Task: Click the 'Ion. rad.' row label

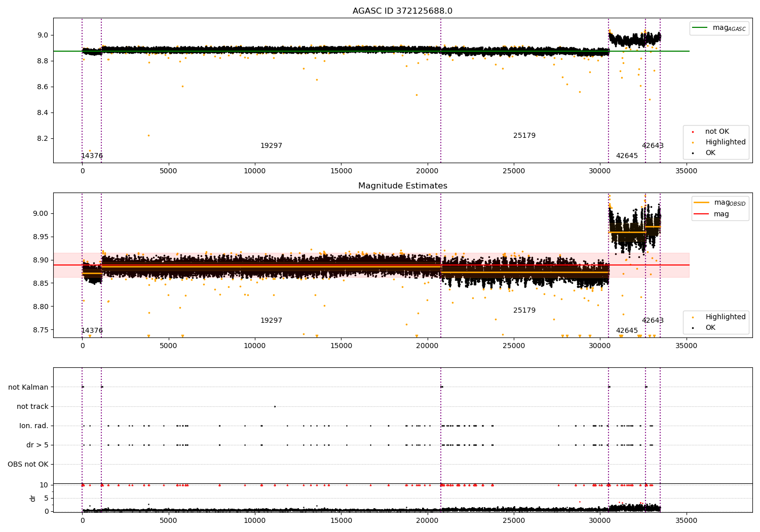Action: pos(34,426)
